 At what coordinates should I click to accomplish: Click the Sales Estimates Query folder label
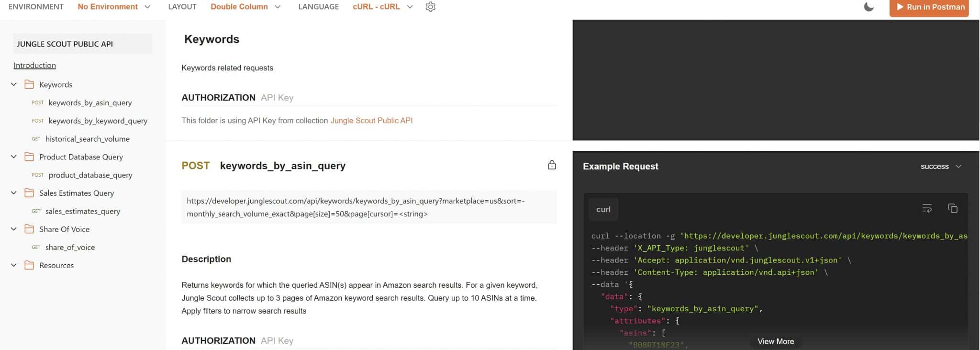tap(77, 193)
